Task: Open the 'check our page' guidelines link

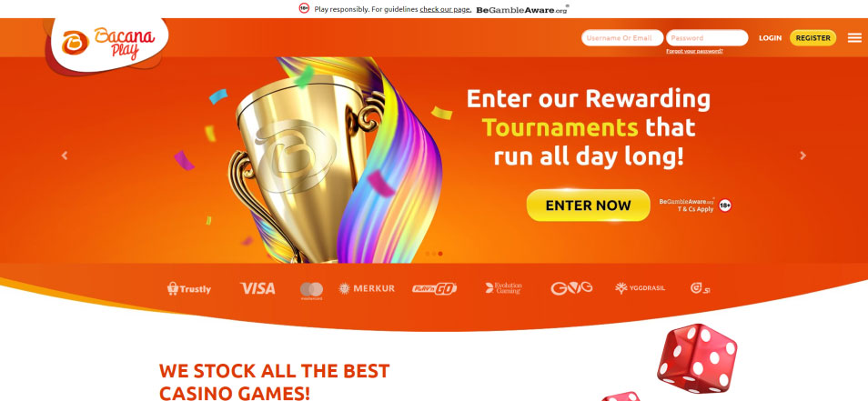Action: click(x=446, y=9)
